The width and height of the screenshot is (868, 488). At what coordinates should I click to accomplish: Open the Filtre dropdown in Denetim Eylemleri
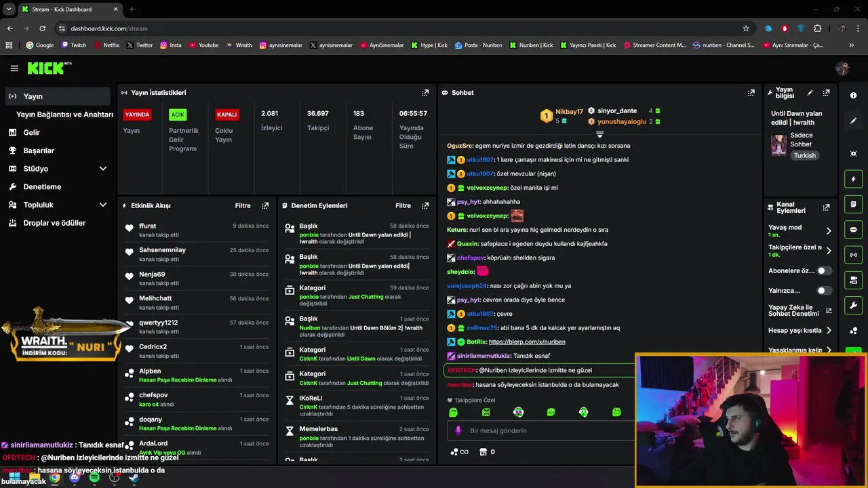(403, 205)
